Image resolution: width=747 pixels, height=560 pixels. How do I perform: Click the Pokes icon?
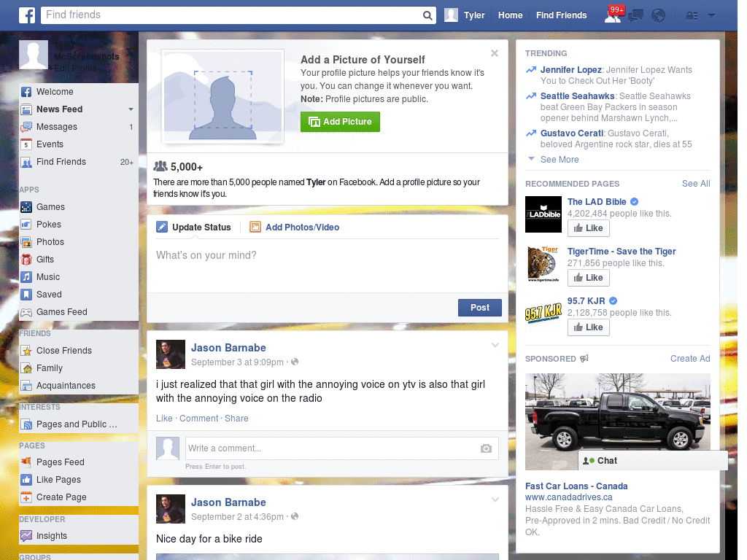point(26,225)
